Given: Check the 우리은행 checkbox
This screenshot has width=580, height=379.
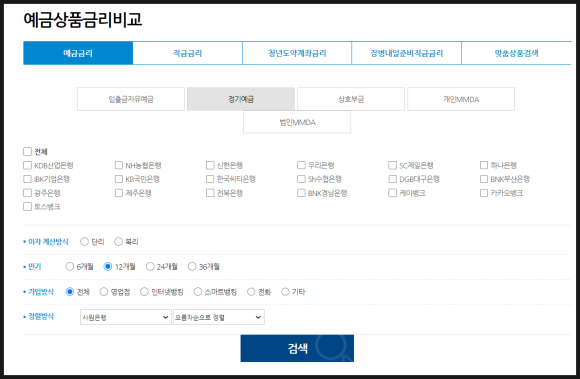Looking at the screenshot, I should pyautogui.click(x=301, y=165).
